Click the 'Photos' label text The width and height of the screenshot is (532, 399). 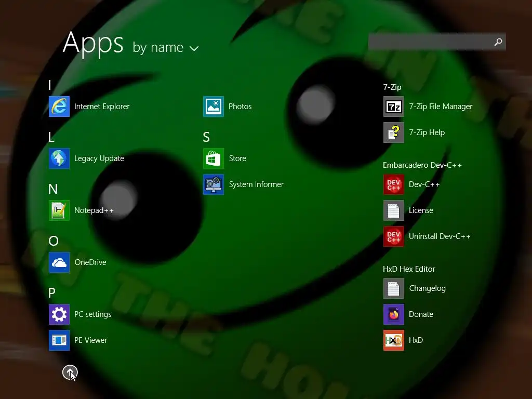click(x=240, y=107)
